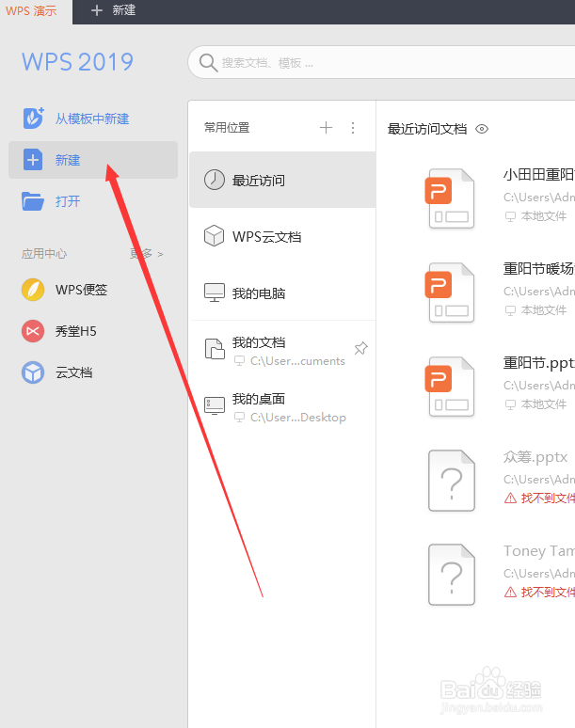Click the 我的桌面 desktop icon
The image size is (575, 728).
pyautogui.click(x=215, y=405)
